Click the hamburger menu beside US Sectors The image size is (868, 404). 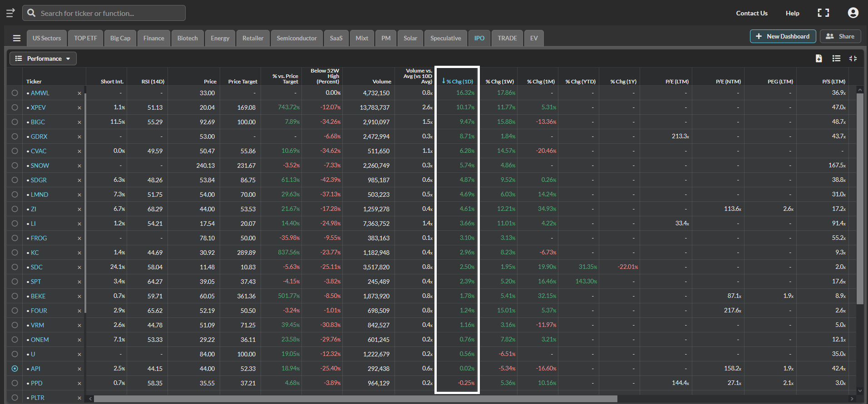point(17,38)
